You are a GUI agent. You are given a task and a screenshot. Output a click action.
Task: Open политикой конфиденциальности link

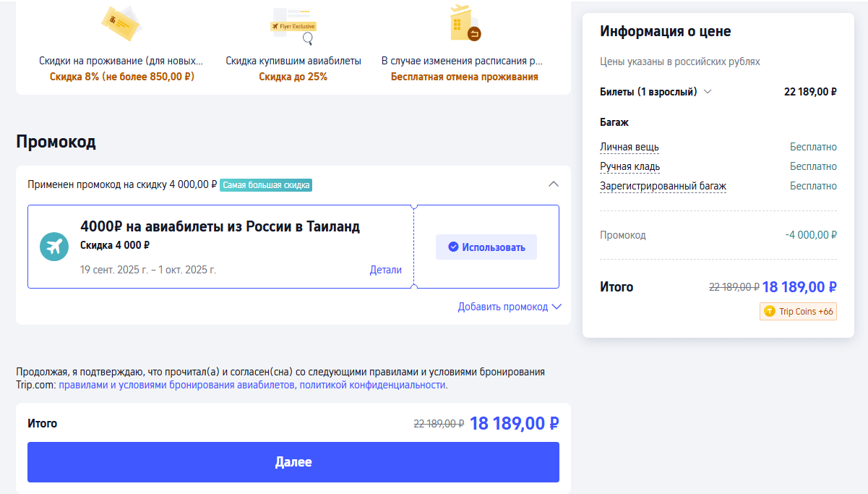click(x=372, y=385)
